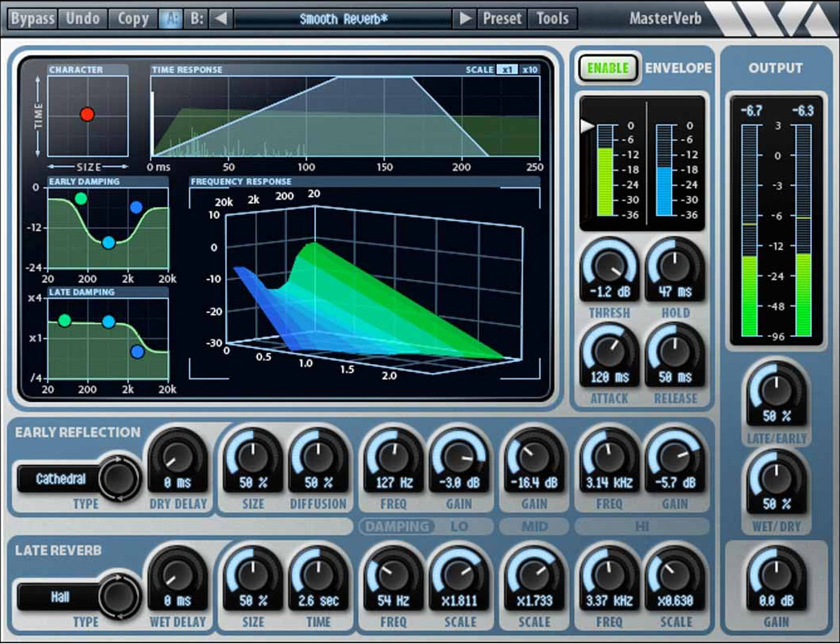The height and width of the screenshot is (644, 840).
Task: Select the green late damping node
Action: [x=64, y=321]
